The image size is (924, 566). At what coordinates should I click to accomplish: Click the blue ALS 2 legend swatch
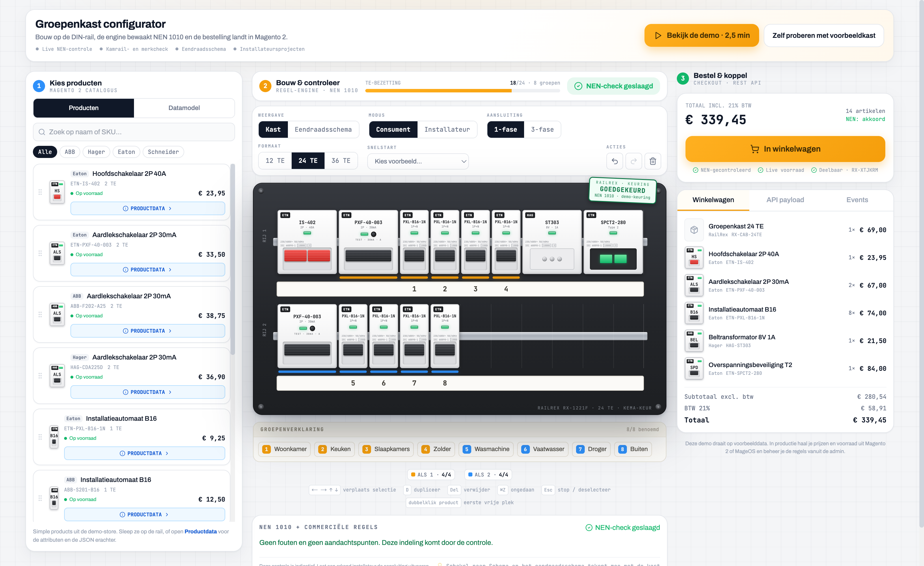(x=470, y=474)
